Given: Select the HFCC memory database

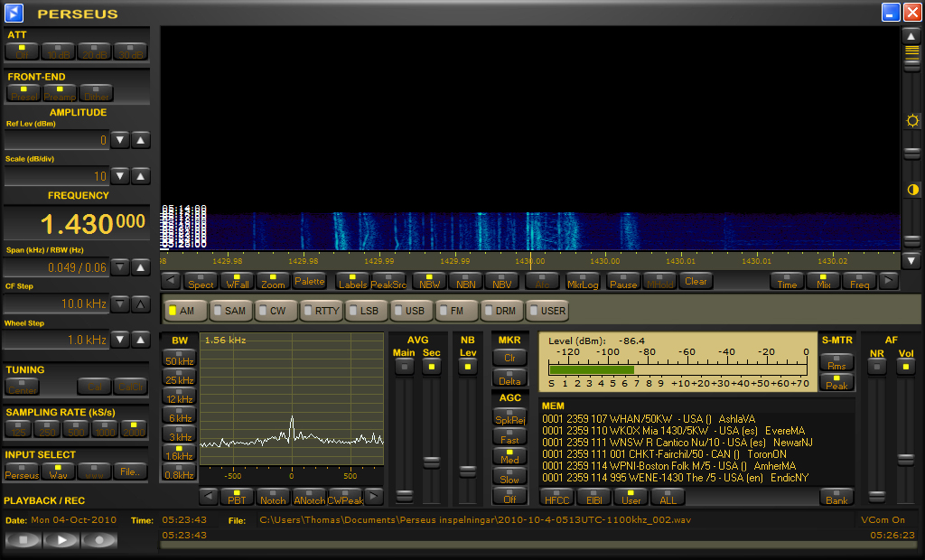Looking at the screenshot, I should (556, 497).
